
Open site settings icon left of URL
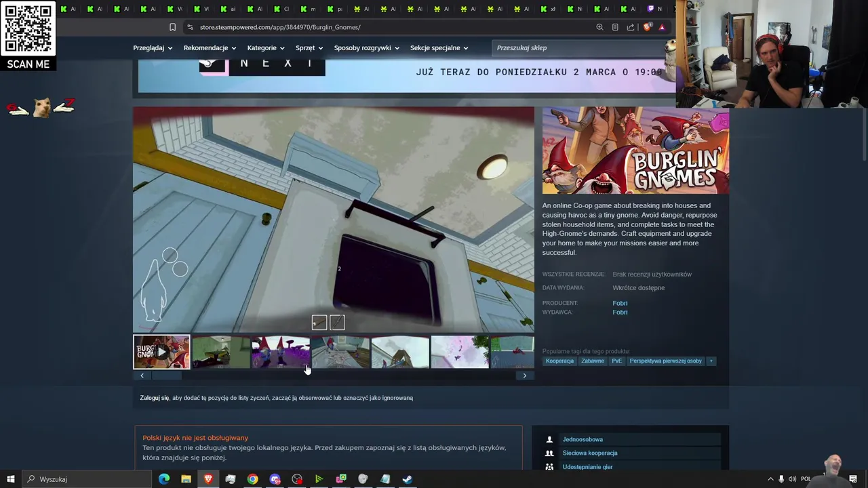(x=190, y=27)
